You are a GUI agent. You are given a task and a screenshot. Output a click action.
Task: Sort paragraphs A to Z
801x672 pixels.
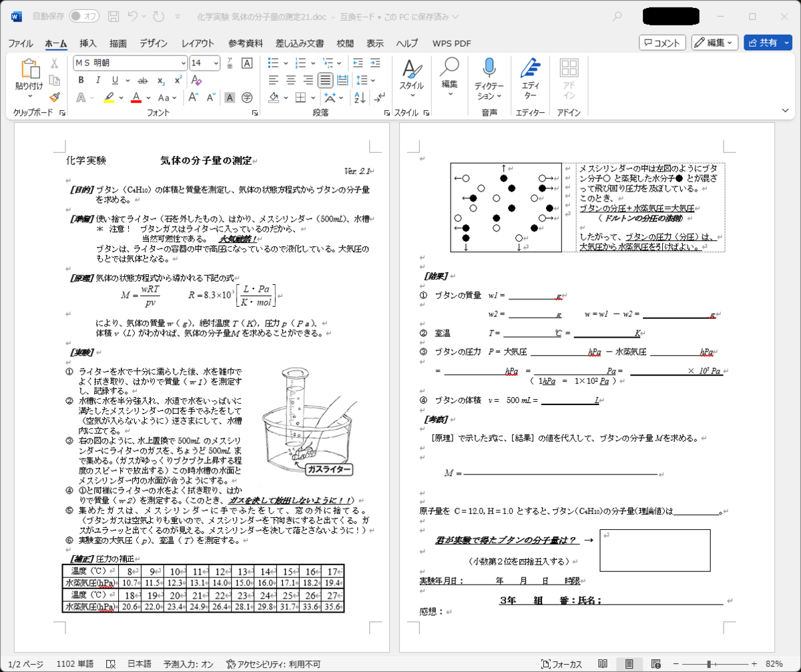point(361,97)
